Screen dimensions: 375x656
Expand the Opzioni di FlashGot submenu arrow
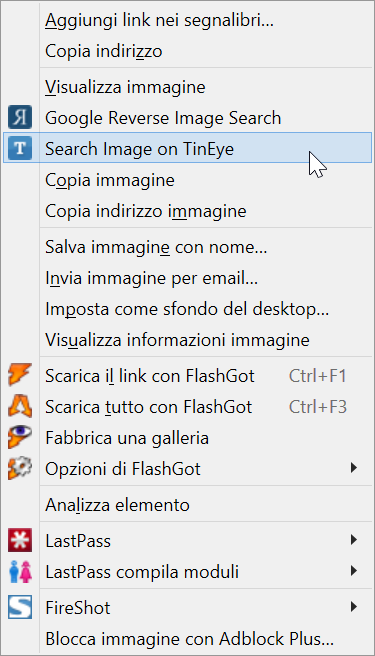click(x=354, y=468)
